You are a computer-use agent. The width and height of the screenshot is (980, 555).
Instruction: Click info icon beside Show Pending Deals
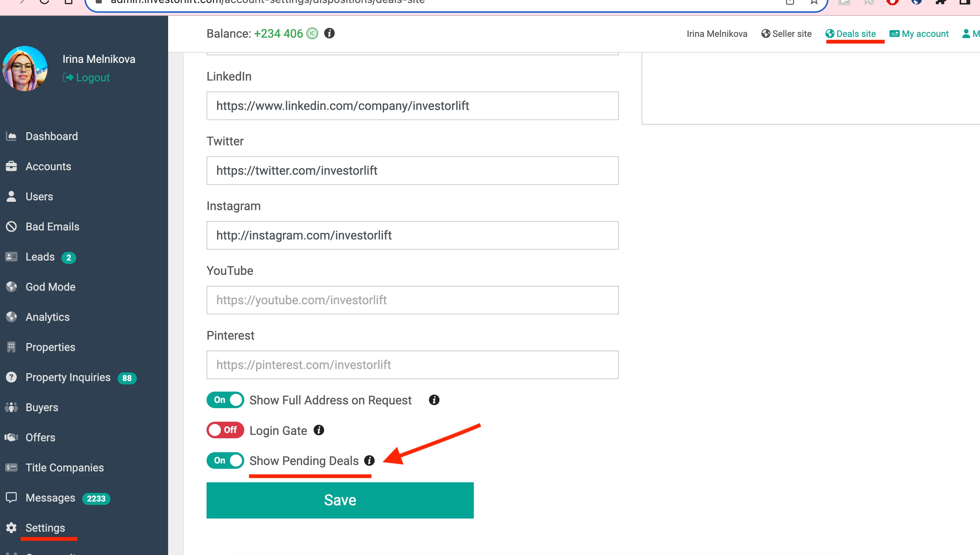pyautogui.click(x=369, y=460)
